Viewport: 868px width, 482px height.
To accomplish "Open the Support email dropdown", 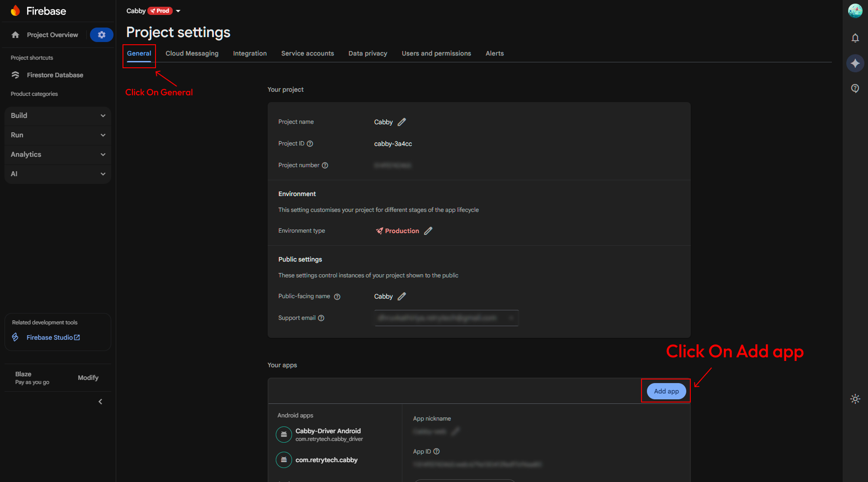I will tap(511, 318).
